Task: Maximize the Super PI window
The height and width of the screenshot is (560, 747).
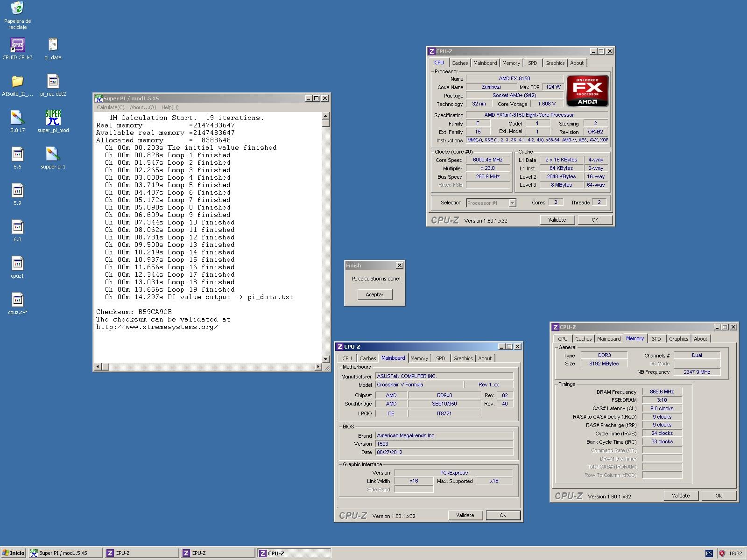Action: (x=317, y=98)
